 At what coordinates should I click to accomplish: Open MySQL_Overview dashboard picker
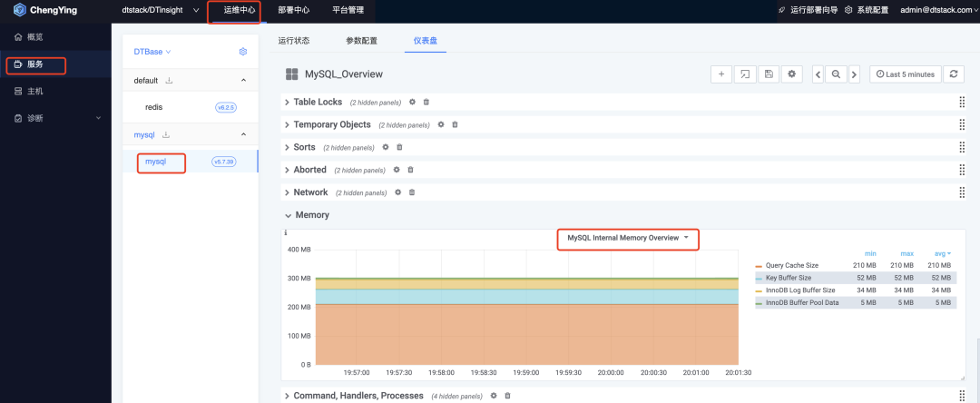click(343, 74)
